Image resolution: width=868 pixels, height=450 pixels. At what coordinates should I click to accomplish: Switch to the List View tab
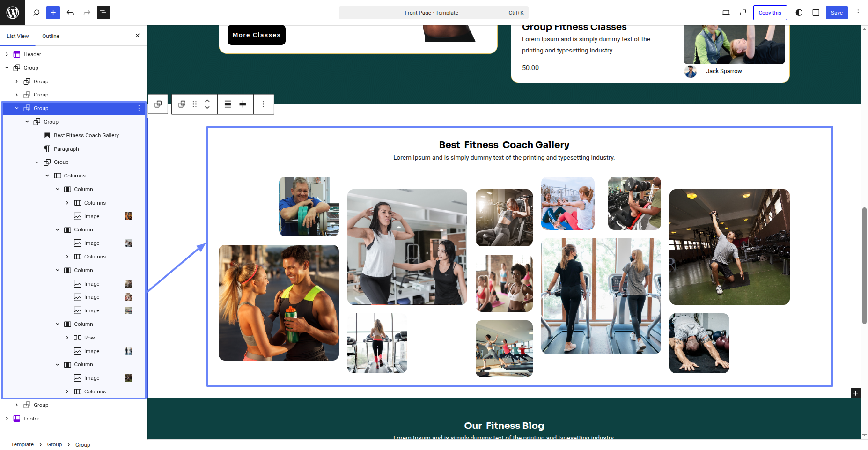pos(18,36)
